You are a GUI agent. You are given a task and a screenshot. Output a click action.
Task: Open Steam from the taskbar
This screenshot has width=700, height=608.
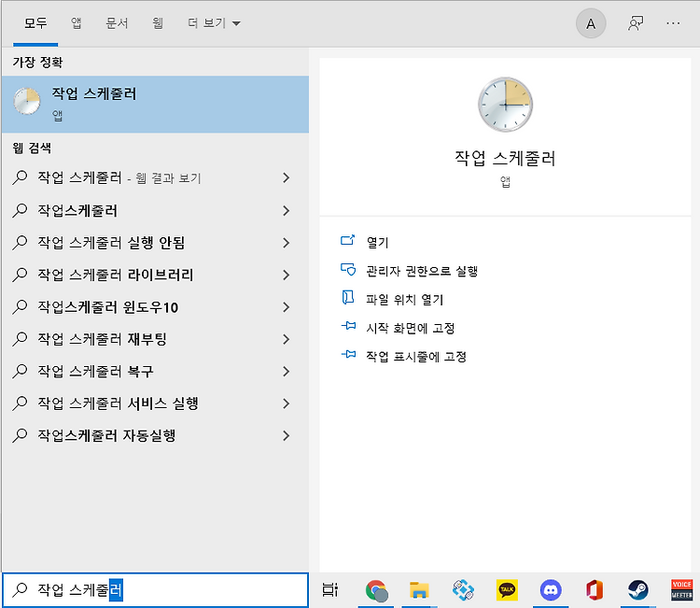coord(638,590)
